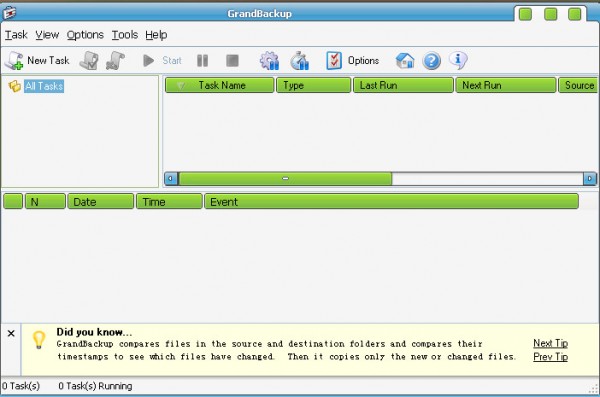Sort by Task Name column

coord(220,85)
